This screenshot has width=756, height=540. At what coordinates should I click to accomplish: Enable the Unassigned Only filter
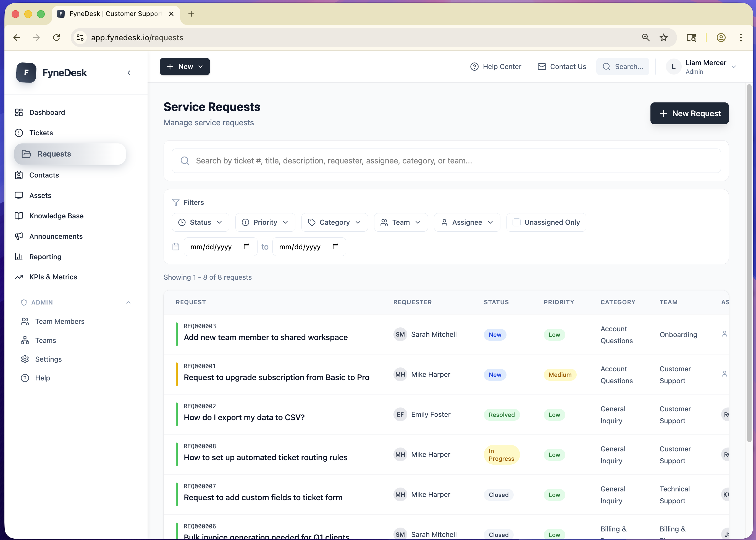tap(516, 222)
